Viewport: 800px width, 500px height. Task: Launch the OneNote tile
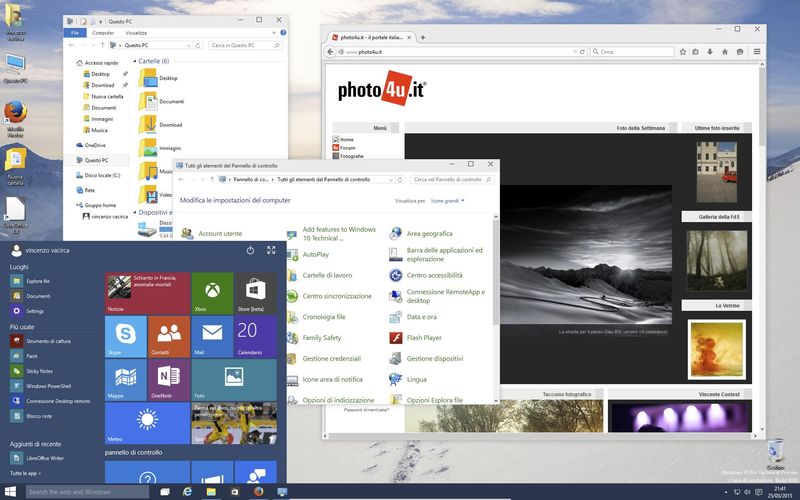click(x=169, y=380)
